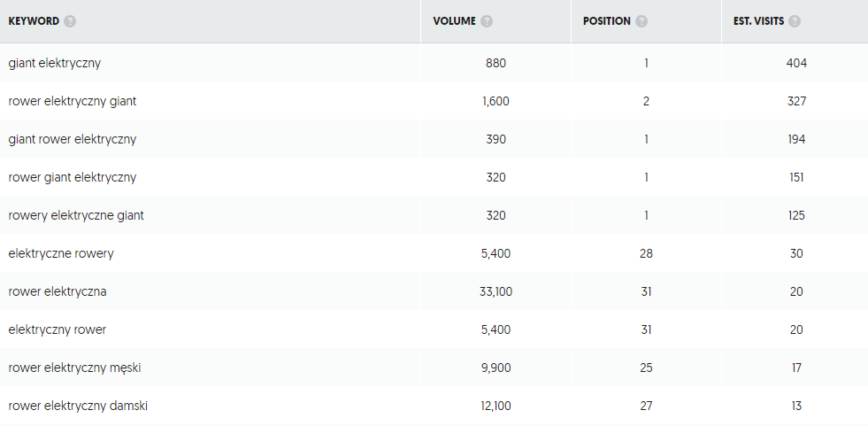Choose the 'rowery elektryczne giant' keyword
Viewport: 868px width, 426px height.
click(x=76, y=215)
